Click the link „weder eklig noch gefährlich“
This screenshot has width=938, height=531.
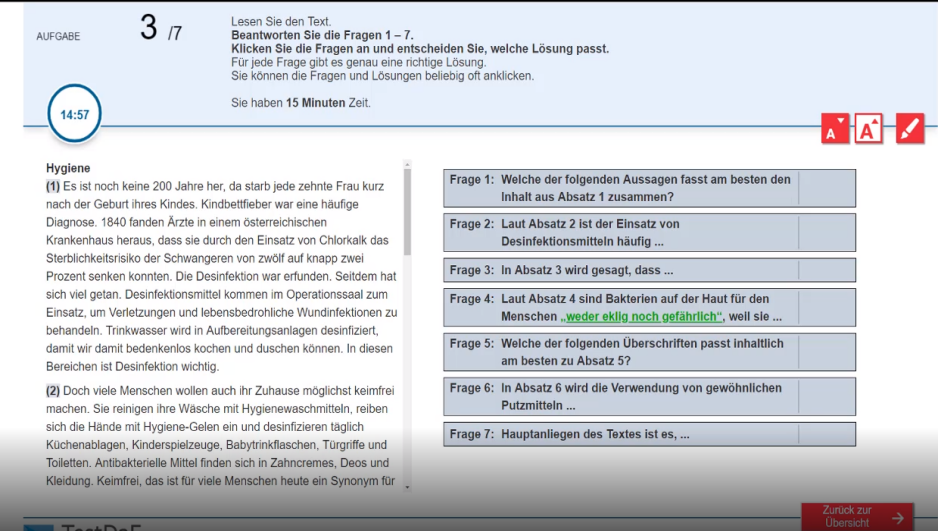pos(642,316)
